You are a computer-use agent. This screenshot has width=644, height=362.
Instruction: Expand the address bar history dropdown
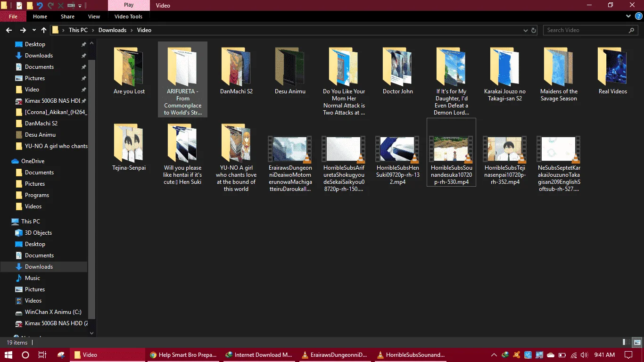(526, 30)
